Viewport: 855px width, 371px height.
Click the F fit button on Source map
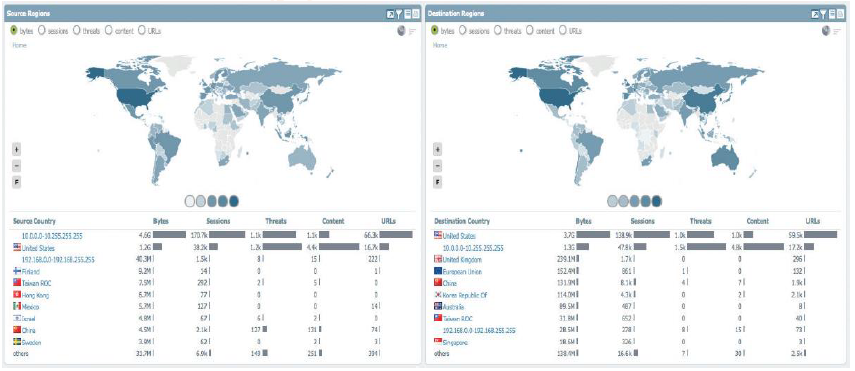[x=17, y=182]
